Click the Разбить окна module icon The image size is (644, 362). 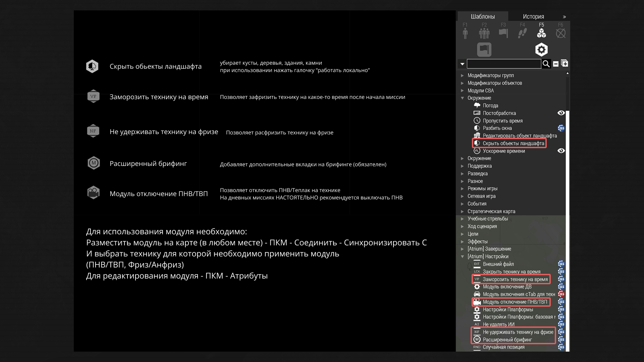477,128
